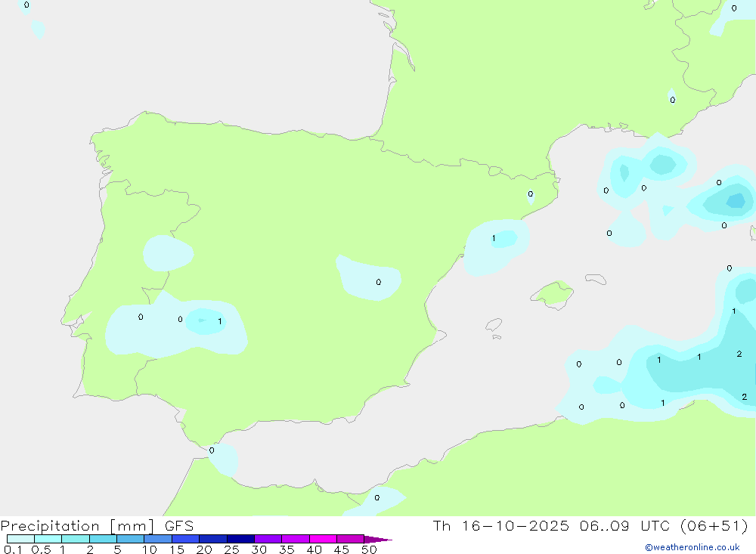This screenshot has height=554, width=756.
Task: Pick the 15–20 mm legend color swatch
Action: click(185, 539)
